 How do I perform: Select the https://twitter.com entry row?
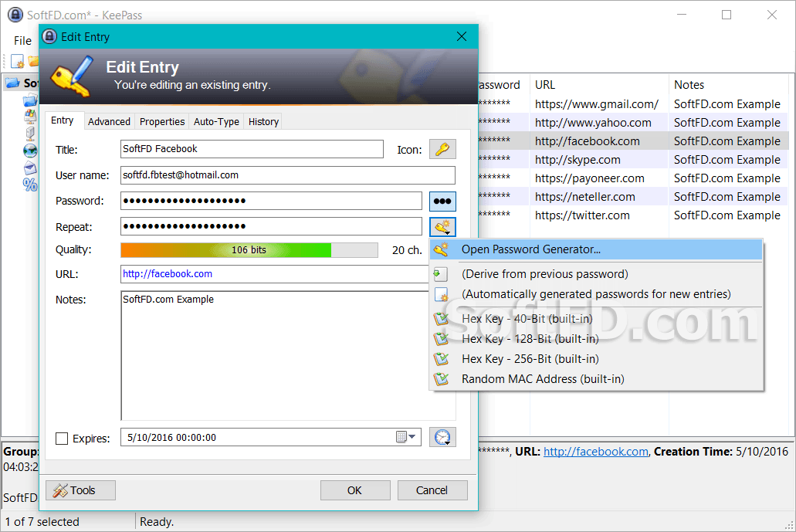[634, 215]
